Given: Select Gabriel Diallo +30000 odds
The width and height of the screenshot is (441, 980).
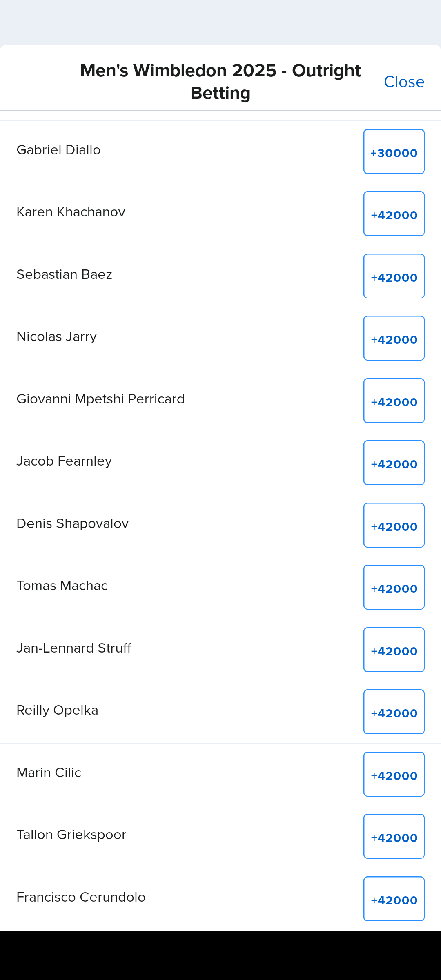Looking at the screenshot, I should point(394,152).
